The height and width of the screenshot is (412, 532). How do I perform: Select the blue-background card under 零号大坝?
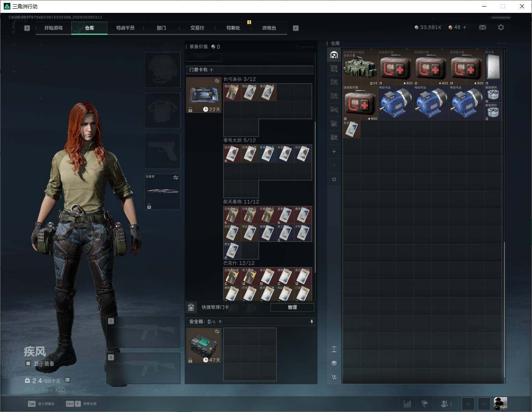267,154
